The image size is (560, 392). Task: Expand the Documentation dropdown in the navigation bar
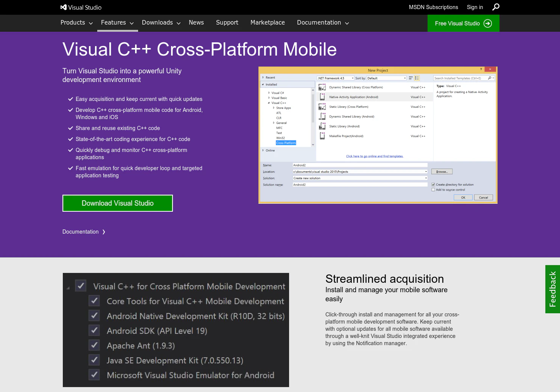click(323, 23)
